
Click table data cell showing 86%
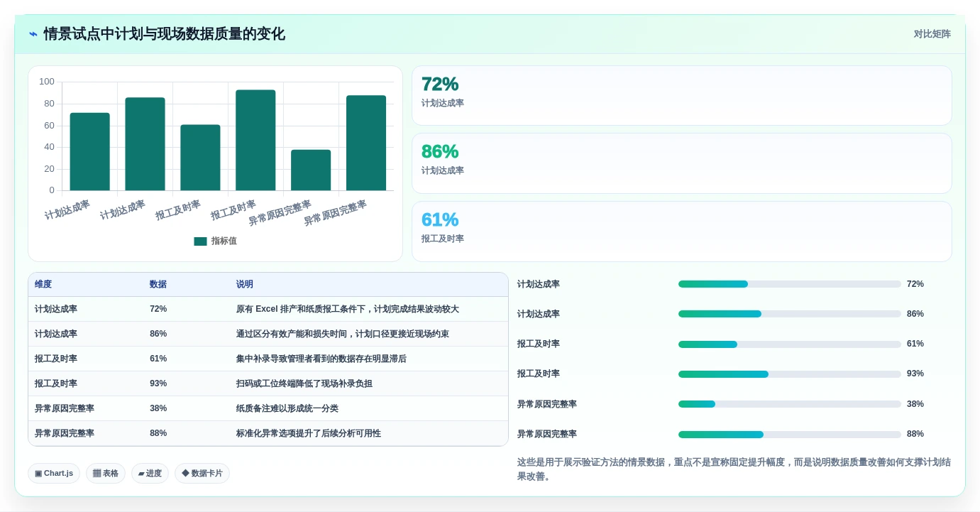pos(158,334)
